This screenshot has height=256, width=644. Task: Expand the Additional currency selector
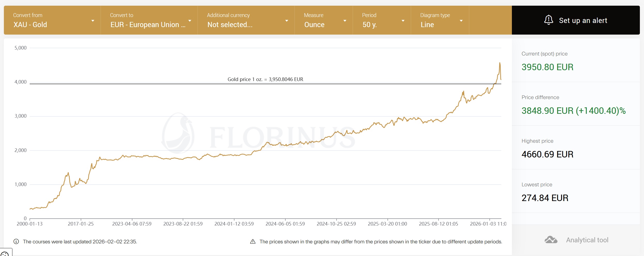point(246,20)
